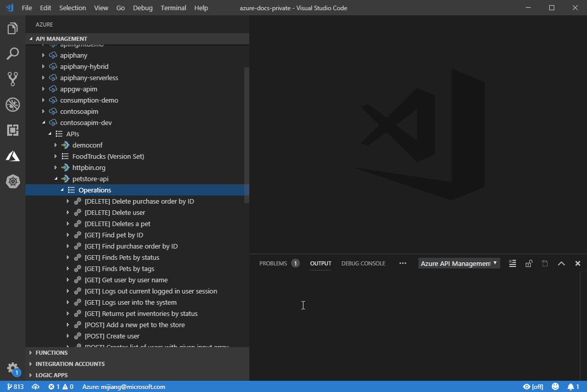
Task: Click the API Management tree scrollbar
Action: click(x=246, y=135)
